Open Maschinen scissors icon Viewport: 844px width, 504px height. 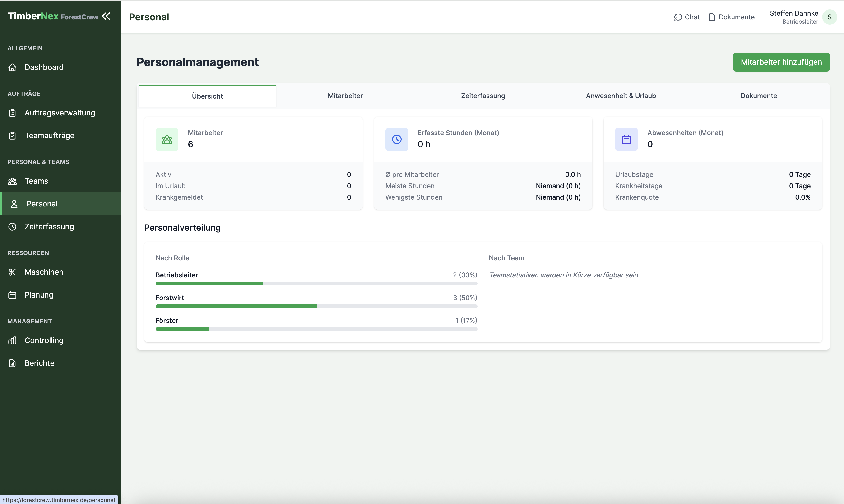click(12, 272)
